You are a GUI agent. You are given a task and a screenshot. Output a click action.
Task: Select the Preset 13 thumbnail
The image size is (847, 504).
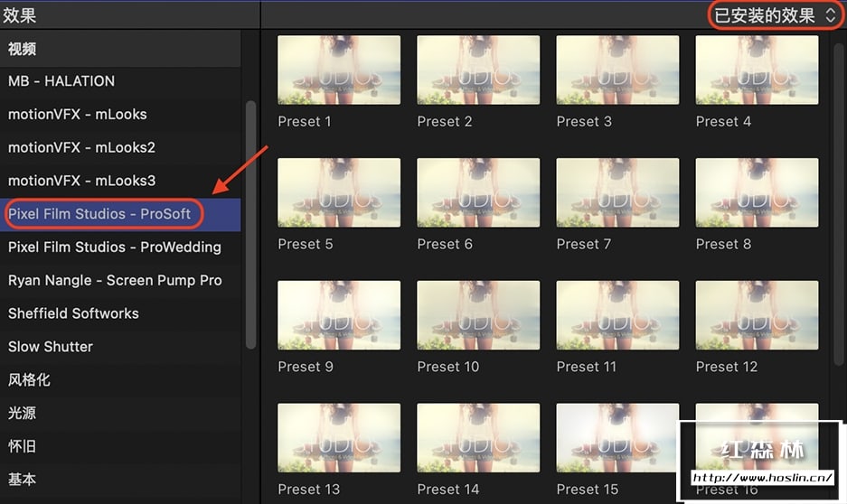pos(339,438)
